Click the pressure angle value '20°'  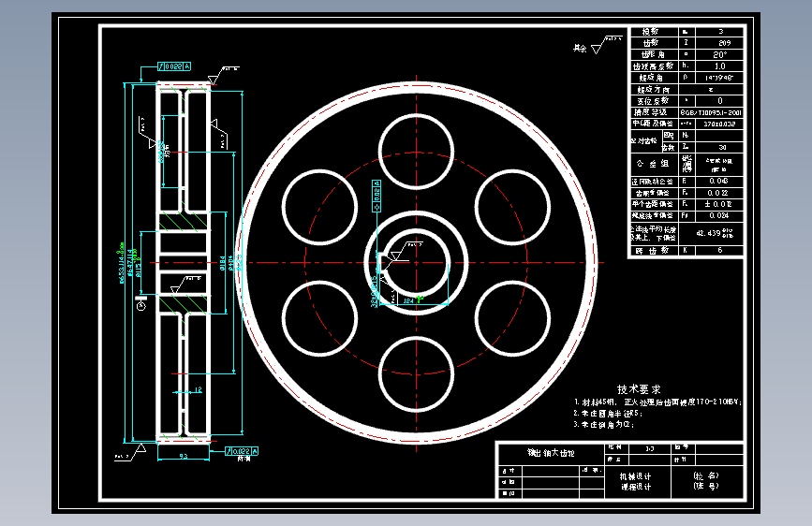720,54
